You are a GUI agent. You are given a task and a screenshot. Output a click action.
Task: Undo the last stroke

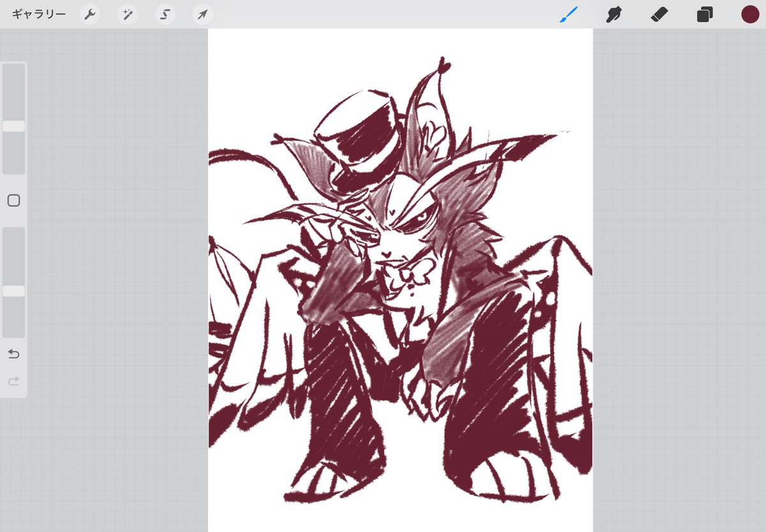coord(13,354)
